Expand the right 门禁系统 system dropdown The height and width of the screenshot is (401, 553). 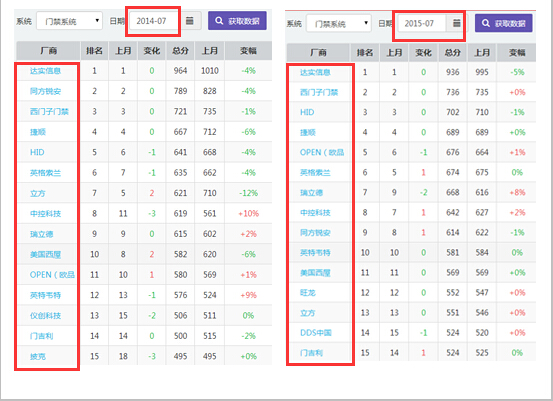339,24
